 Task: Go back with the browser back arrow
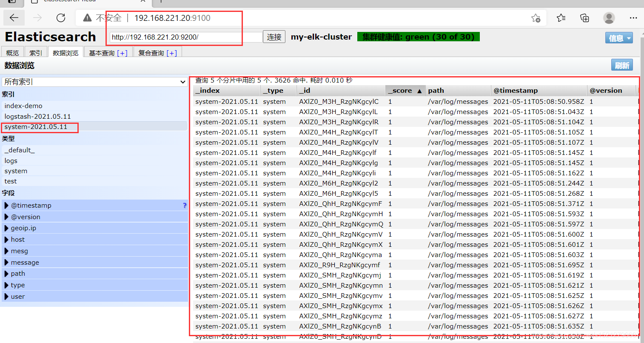coord(14,18)
